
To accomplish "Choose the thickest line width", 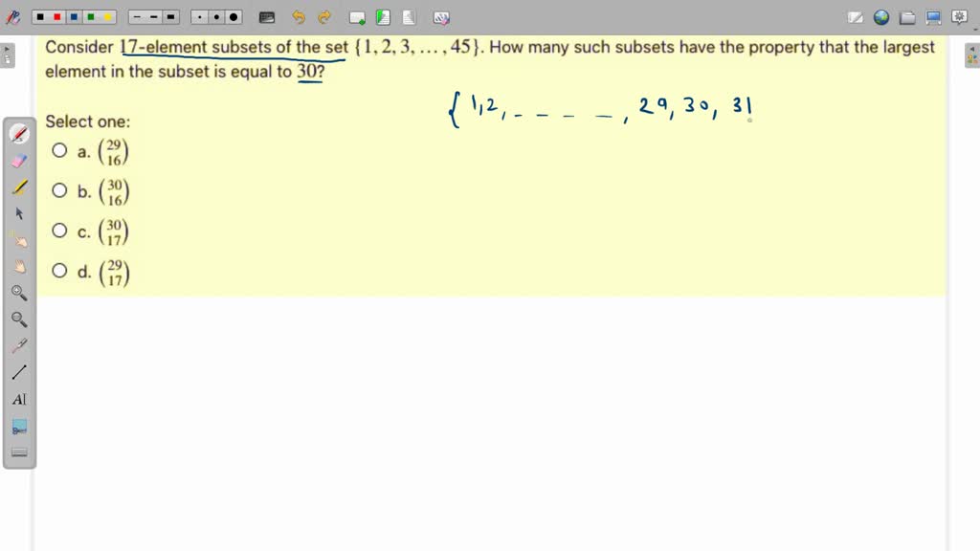I will coord(170,16).
